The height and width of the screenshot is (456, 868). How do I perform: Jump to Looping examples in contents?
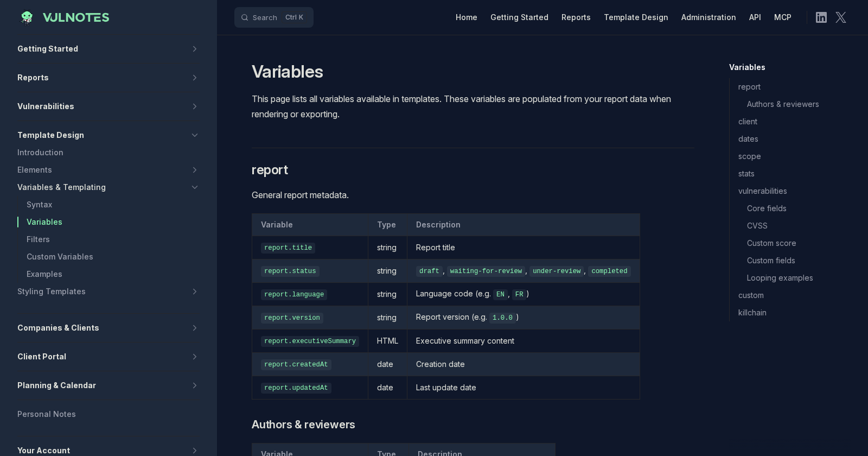click(x=780, y=278)
